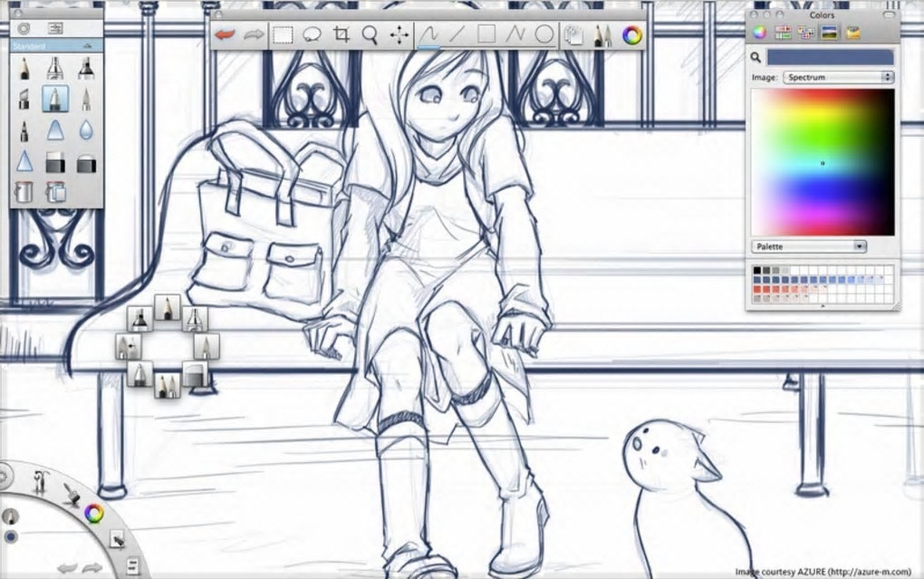Image resolution: width=924 pixels, height=579 pixels.
Task: Activate the Ellipse drawing style
Action: tap(544, 34)
